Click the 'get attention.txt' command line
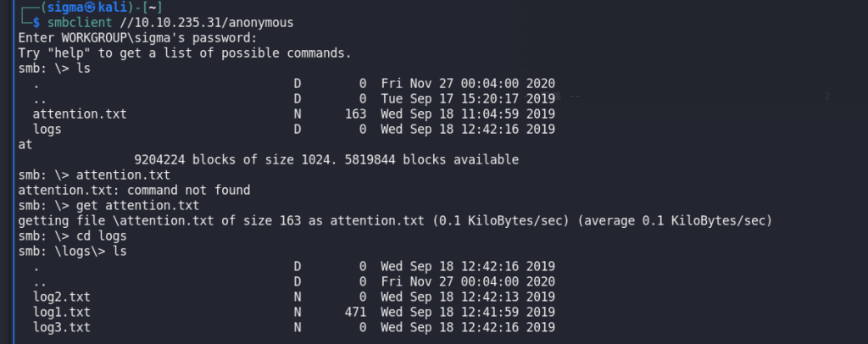 click(108, 206)
